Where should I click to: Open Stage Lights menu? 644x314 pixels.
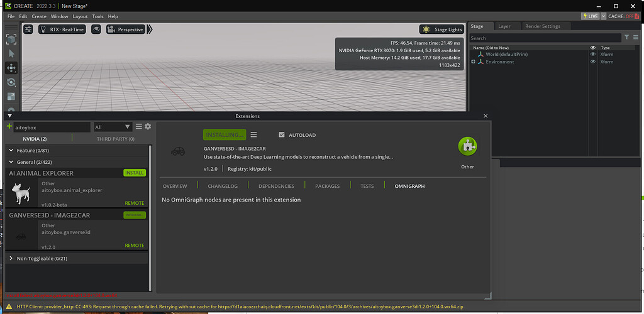(x=442, y=30)
